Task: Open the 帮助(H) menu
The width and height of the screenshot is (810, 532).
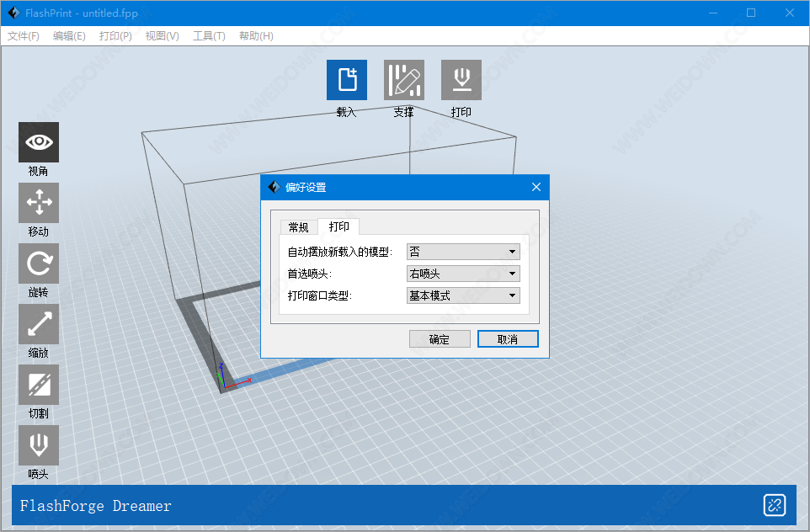Action: click(x=256, y=35)
